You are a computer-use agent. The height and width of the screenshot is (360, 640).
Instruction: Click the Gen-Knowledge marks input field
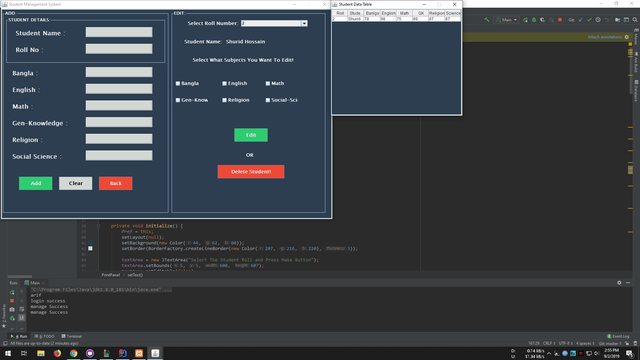(x=119, y=122)
